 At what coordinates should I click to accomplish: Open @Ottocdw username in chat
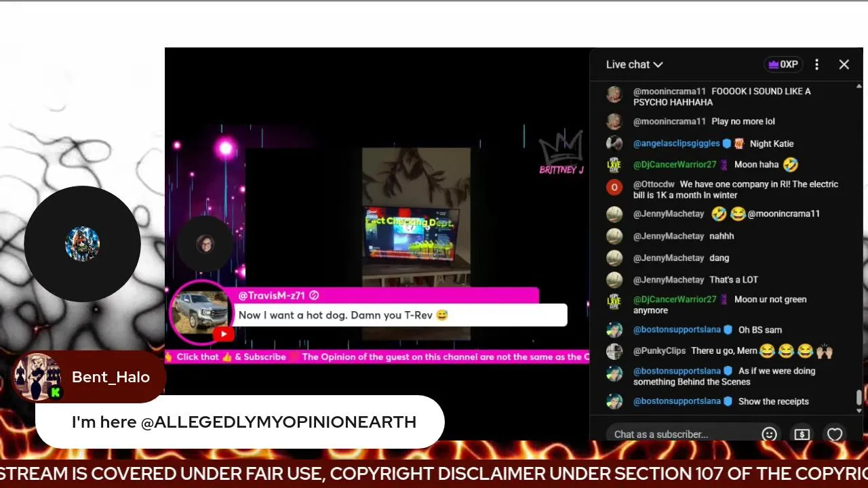(654, 184)
